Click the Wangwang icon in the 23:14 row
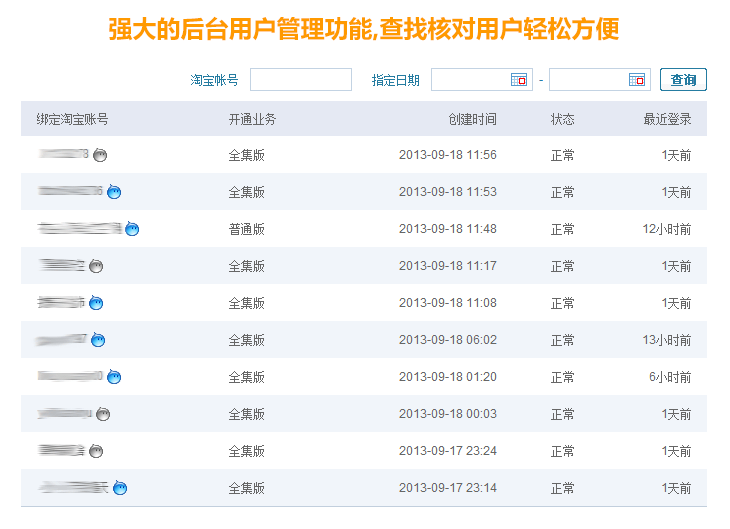The height and width of the screenshot is (529, 730). pos(120,488)
